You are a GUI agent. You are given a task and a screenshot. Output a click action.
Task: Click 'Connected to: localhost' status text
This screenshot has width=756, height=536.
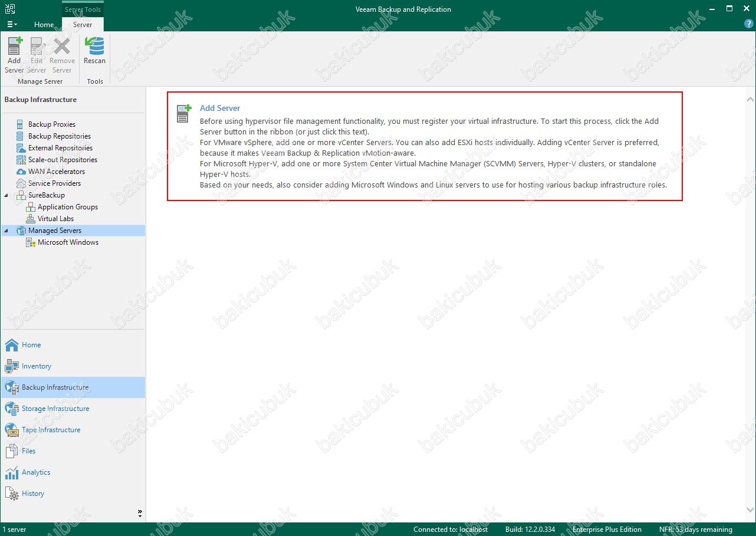(451, 530)
